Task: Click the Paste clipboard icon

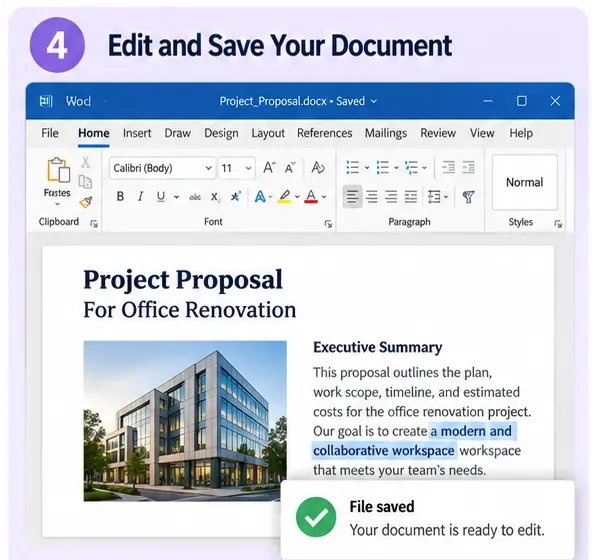Action: pyautogui.click(x=58, y=170)
